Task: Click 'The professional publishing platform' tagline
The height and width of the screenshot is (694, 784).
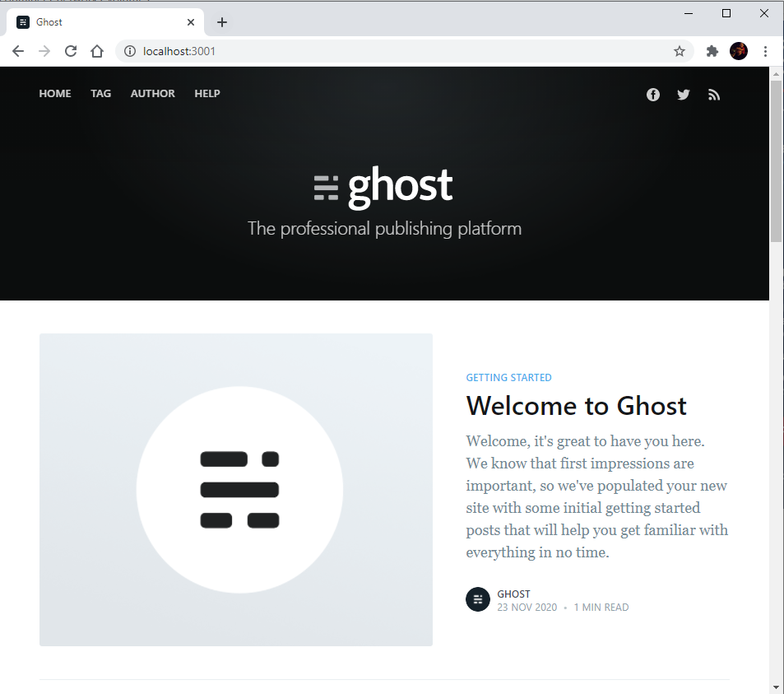Action: click(x=384, y=229)
